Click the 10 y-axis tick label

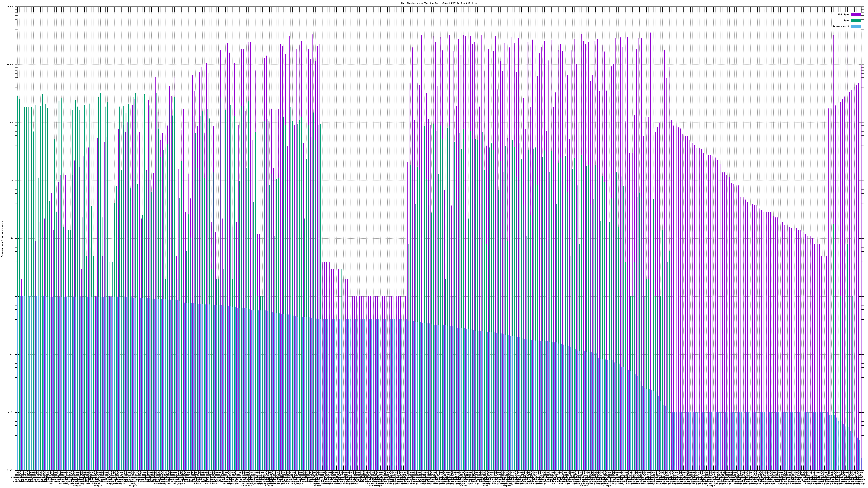pyautogui.click(x=12, y=239)
